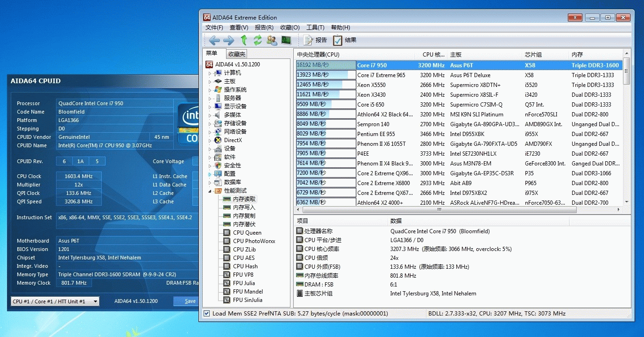Image resolution: width=644 pixels, height=337 pixels.
Task: Select the FPU Mandel benchmark item
Action: point(248,292)
